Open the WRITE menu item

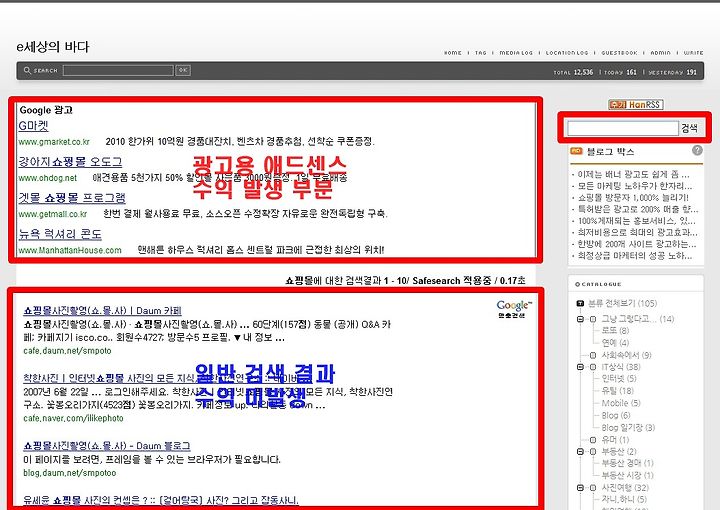(x=693, y=53)
